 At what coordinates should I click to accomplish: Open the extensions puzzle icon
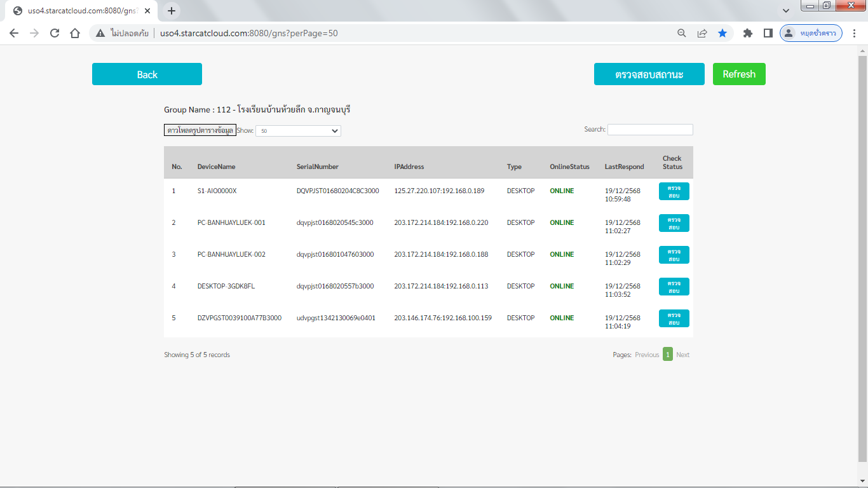pyautogui.click(x=748, y=33)
